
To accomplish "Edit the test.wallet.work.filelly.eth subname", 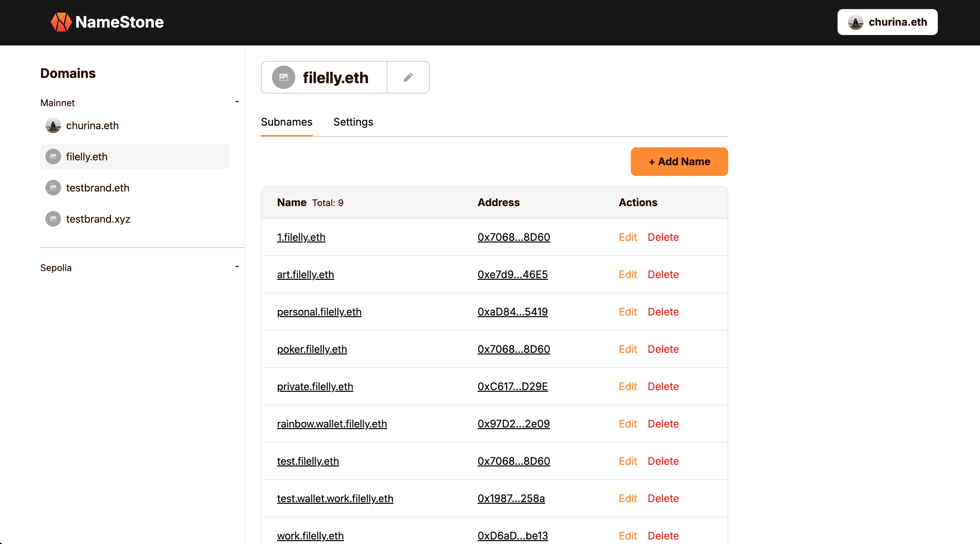I will (x=628, y=498).
